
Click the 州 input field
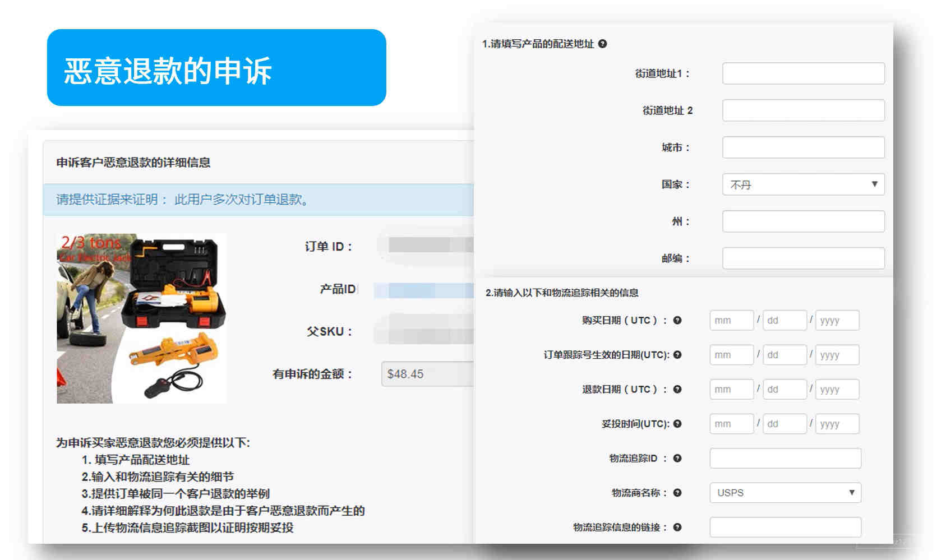(803, 221)
